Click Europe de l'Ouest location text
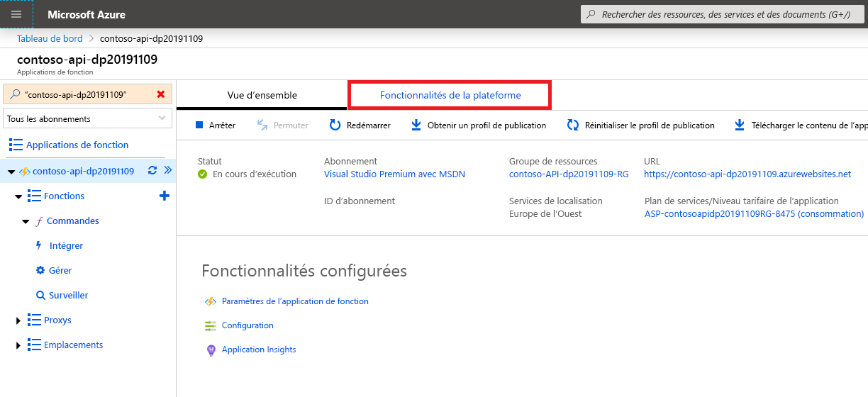Screen dimensions: 868x397 pos(545,214)
